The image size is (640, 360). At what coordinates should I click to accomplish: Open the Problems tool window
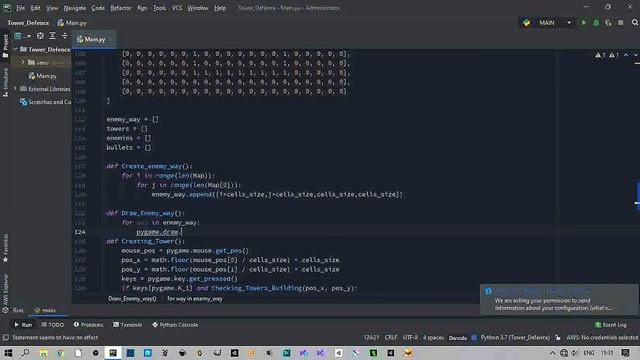point(88,325)
